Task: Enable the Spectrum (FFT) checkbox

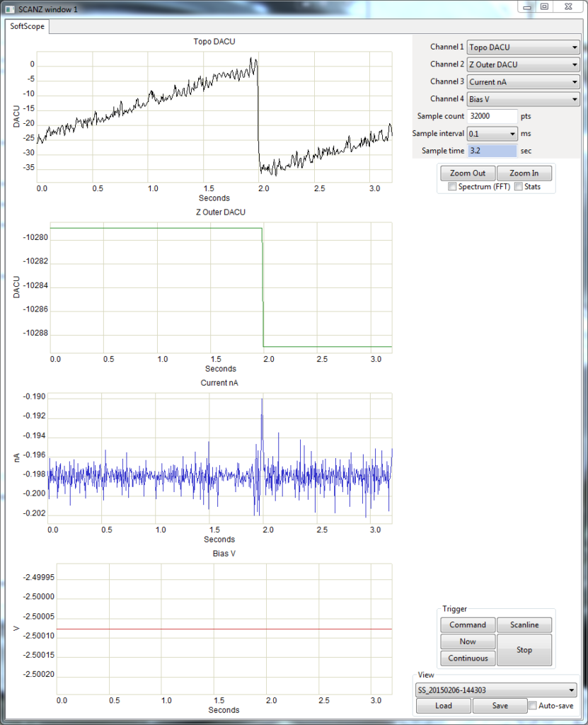Action: coord(452,186)
